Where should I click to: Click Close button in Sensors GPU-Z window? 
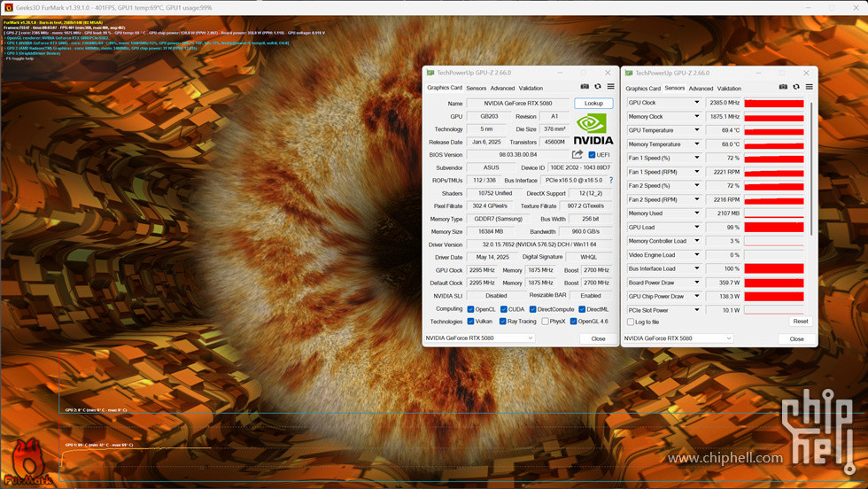pos(796,338)
